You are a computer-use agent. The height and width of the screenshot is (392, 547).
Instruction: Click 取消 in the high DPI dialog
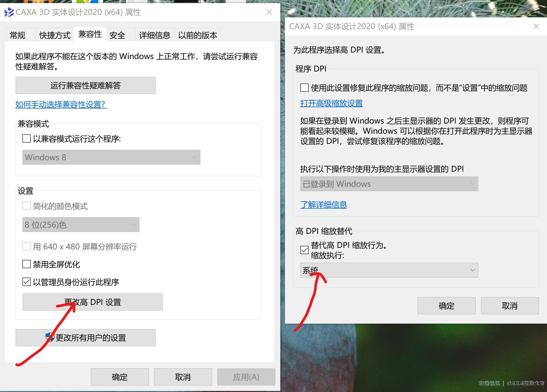(510, 306)
